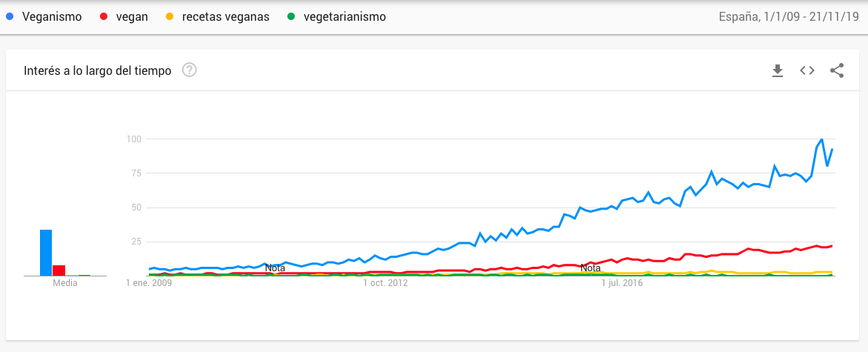This screenshot has width=868, height=352.
Task: Click the Nota marker near 2016
Action: tap(590, 268)
